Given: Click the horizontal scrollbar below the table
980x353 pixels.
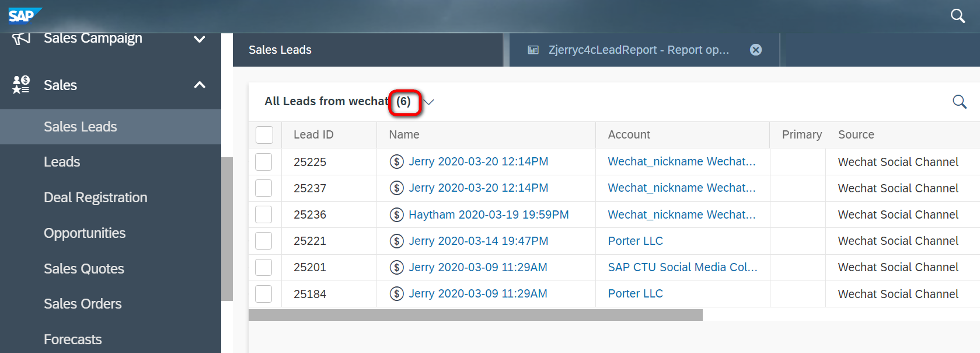Looking at the screenshot, I should pyautogui.click(x=475, y=315).
